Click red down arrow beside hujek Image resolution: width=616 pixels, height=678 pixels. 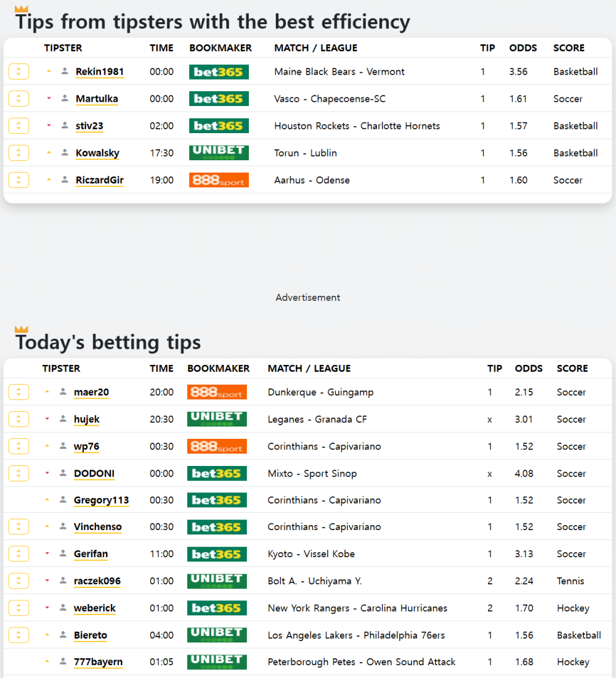47,419
